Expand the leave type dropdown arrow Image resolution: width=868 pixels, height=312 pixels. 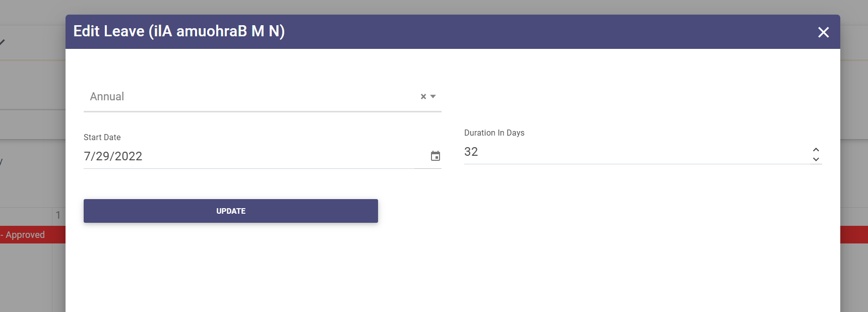point(433,97)
